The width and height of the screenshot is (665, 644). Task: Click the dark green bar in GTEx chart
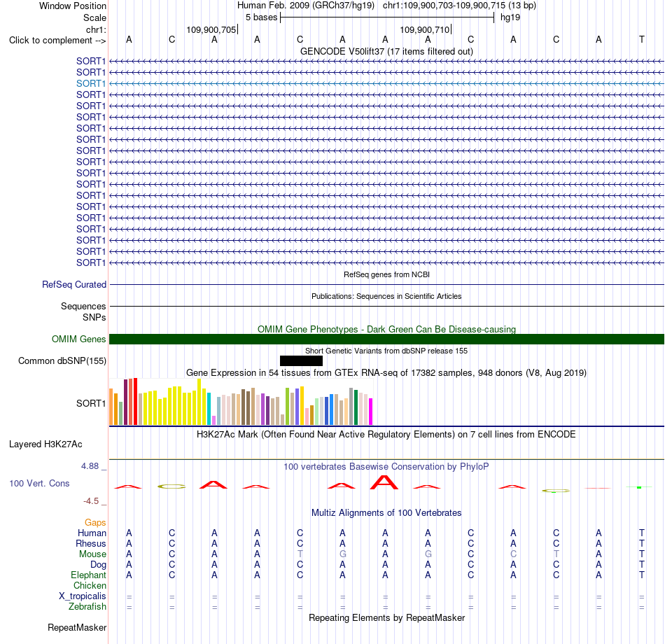(356, 407)
